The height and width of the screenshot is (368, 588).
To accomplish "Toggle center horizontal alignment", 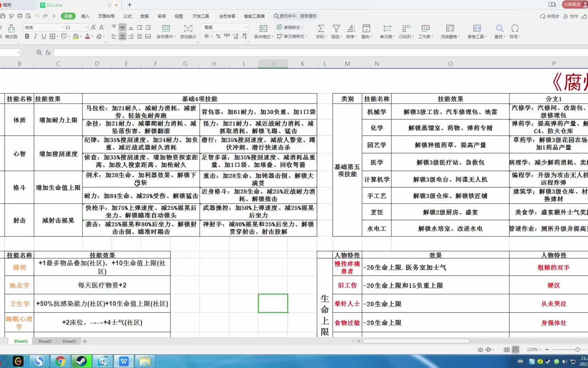I will pyautogui.click(x=122, y=36).
